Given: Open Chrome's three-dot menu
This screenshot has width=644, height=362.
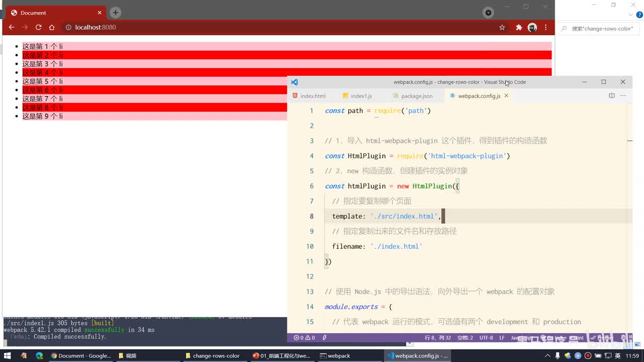Looking at the screenshot, I should click(545, 27).
